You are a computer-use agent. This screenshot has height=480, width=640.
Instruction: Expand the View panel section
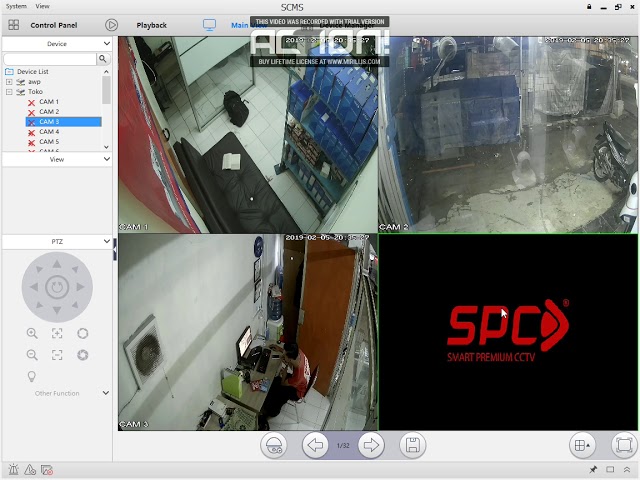[x=107, y=159]
